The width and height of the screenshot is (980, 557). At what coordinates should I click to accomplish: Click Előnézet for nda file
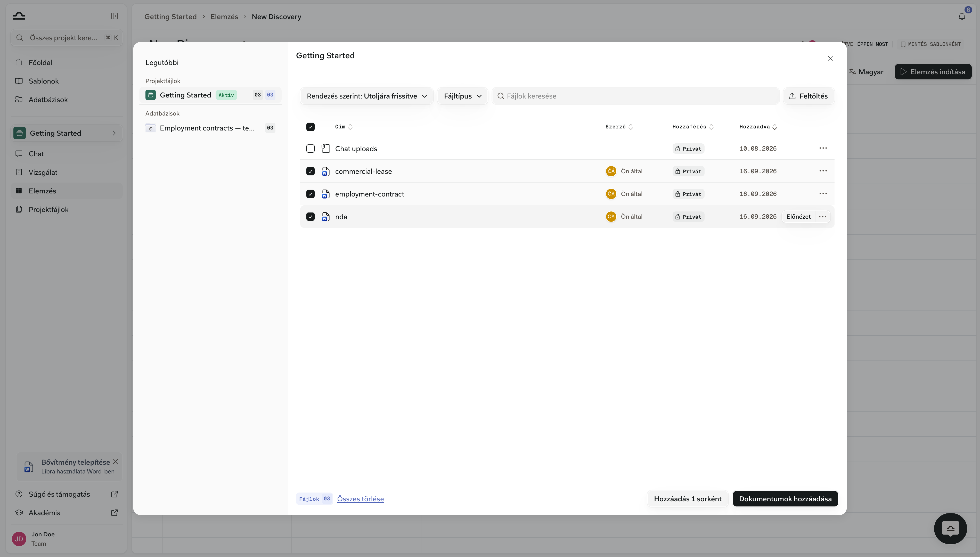(x=798, y=217)
